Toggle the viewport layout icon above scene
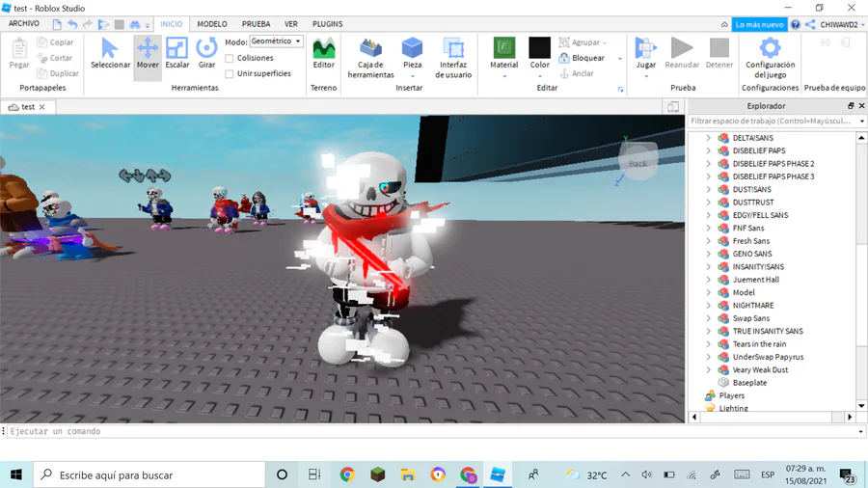 coord(673,107)
